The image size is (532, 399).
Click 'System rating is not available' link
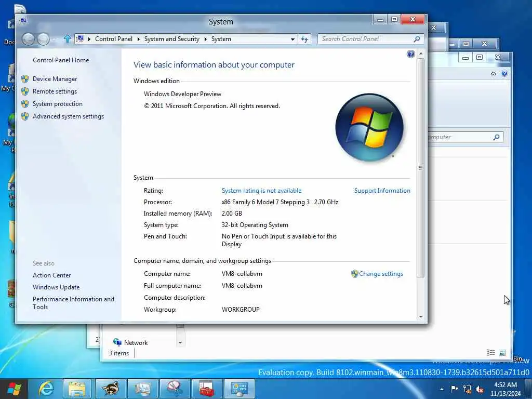pos(261,191)
